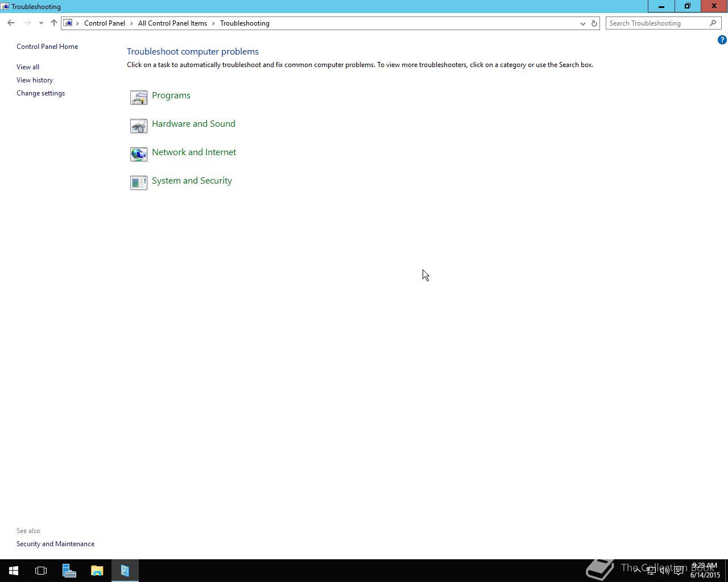
Task: Minimize the Troubleshooting window
Action: pyautogui.click(x=661, y=6)
